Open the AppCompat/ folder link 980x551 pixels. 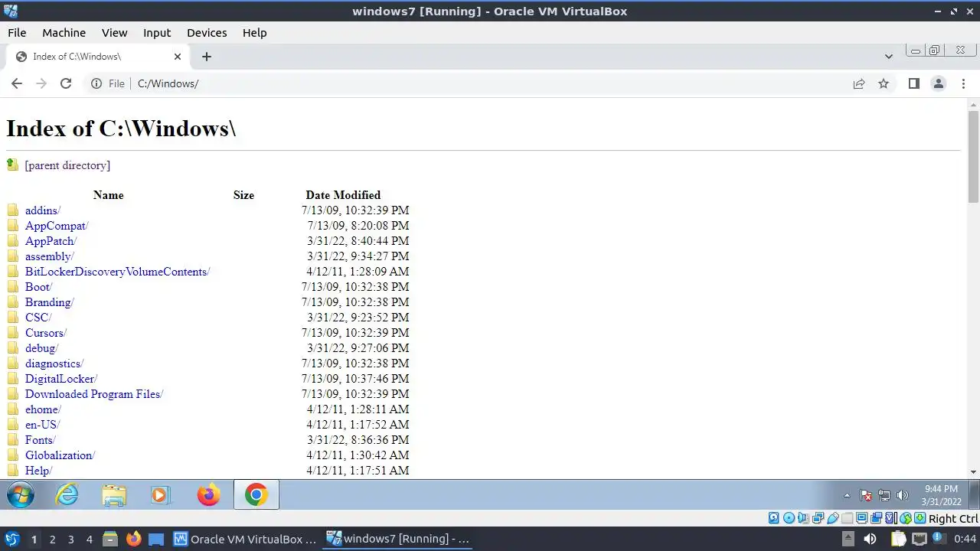click(57, 226)
